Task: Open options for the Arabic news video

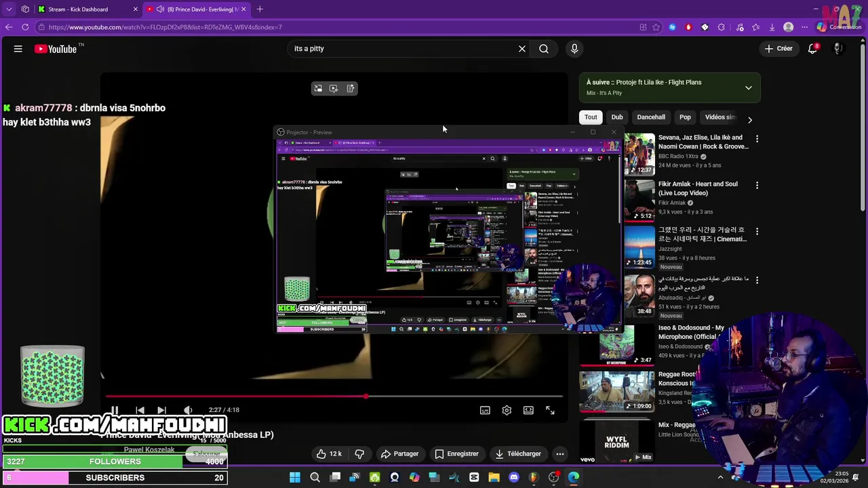Action: pos(757,279)
